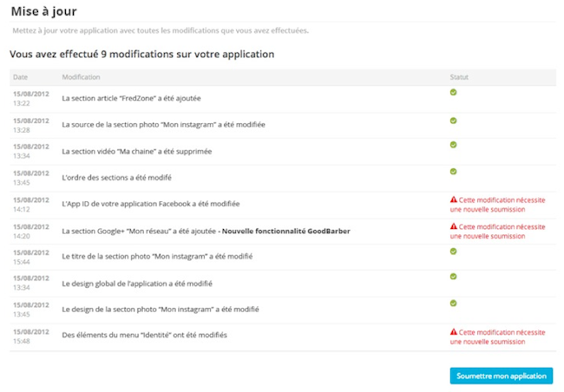Click red warning icon for Facebook App ID row
Screen dimensions: 564x392
tap(453, 199)
